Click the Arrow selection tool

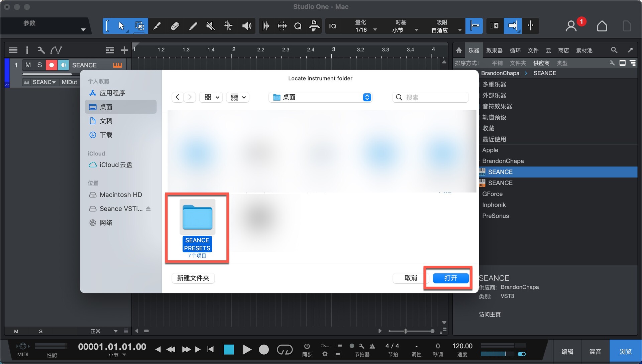[121, 26]
